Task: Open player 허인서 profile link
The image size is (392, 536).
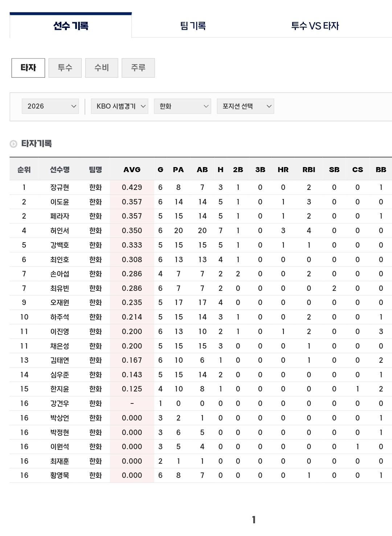Action: pos(60,231)
